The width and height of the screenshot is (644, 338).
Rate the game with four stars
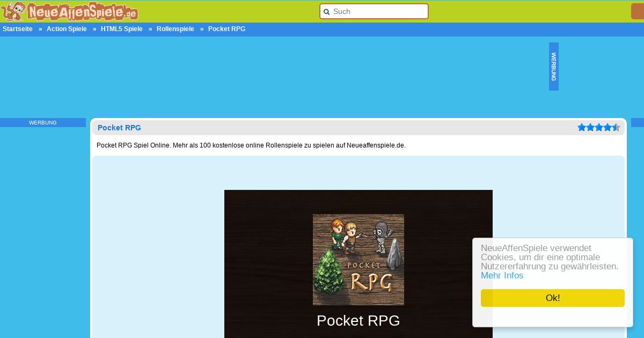(608, 127)
